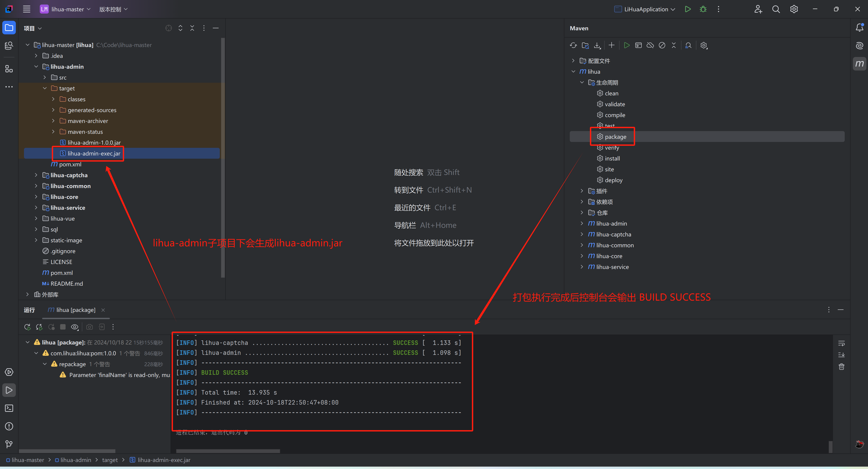Screen dimensions: 868x469
Task: Select lihua [package] run tab
Action: (x=76, y=310)
